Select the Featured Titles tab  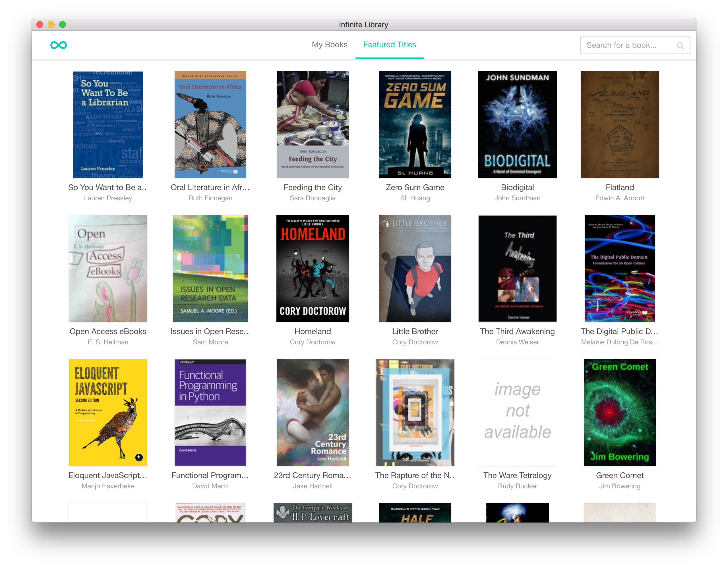click(389, 45)
